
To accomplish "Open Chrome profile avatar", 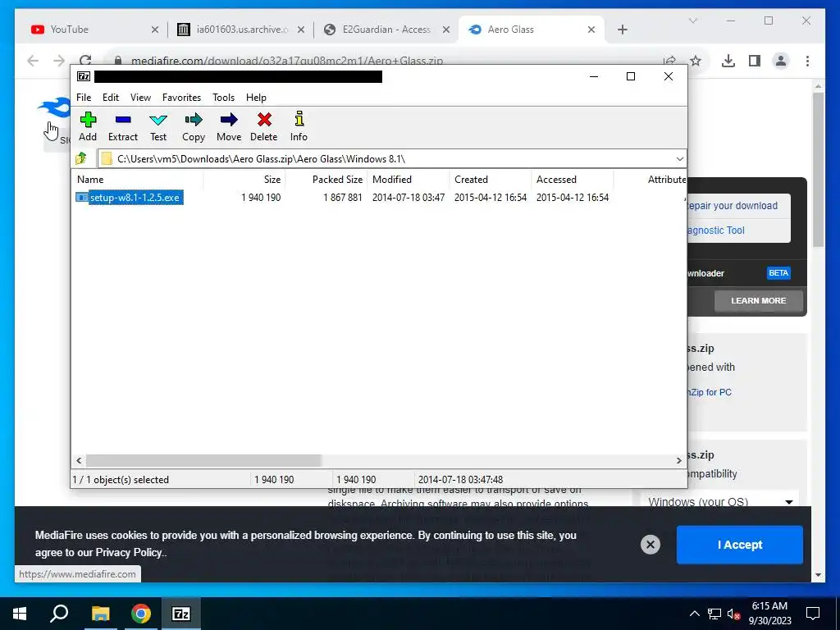I will point(781,61).
